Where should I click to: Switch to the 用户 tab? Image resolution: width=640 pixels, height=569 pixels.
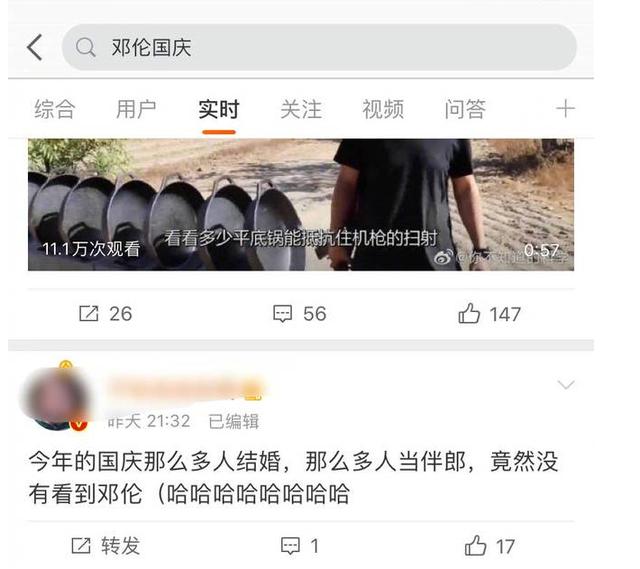point(136,109)
